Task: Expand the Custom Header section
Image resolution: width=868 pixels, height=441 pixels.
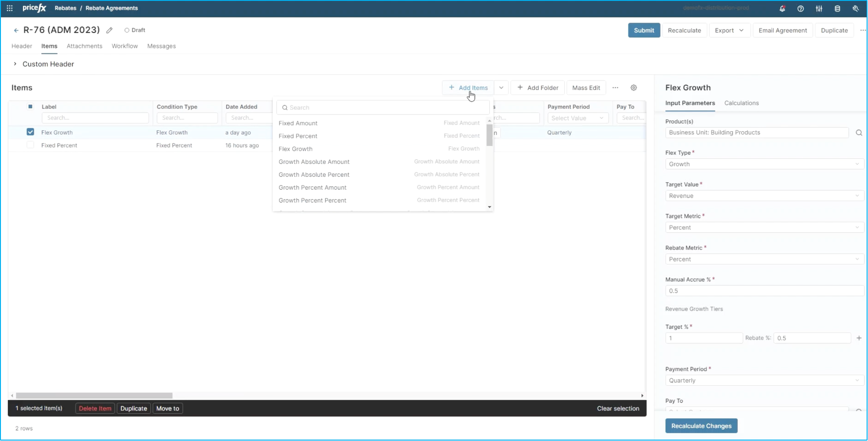Action: (15, 64)
